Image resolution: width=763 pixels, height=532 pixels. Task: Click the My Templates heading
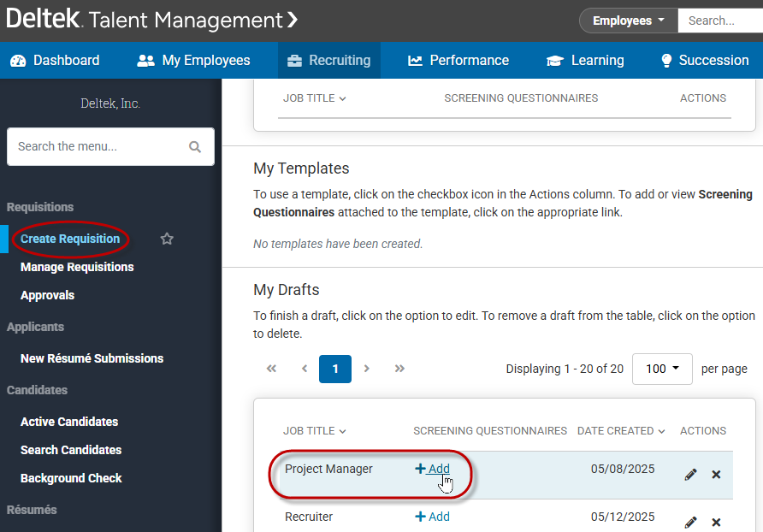click(x=301, y=168)
